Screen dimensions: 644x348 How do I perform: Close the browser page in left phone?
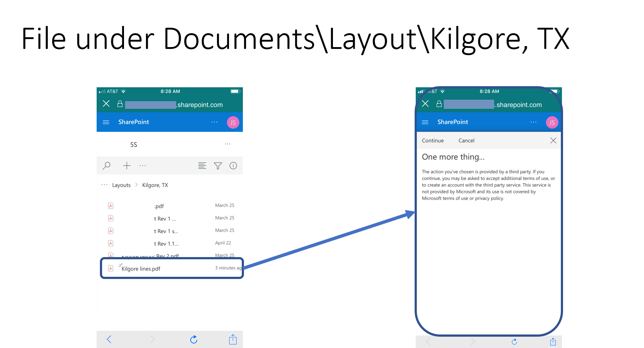[106, 104]
